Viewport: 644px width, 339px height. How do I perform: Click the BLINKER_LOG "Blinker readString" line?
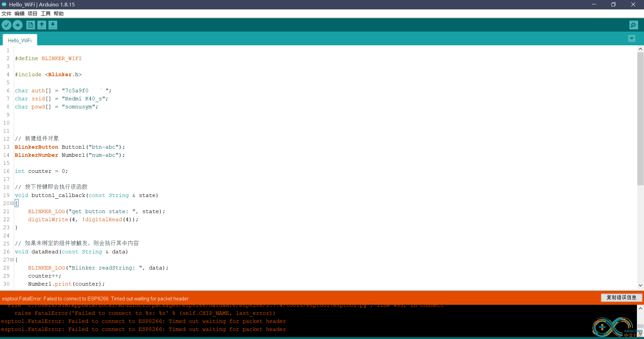[x=98, y=268]
